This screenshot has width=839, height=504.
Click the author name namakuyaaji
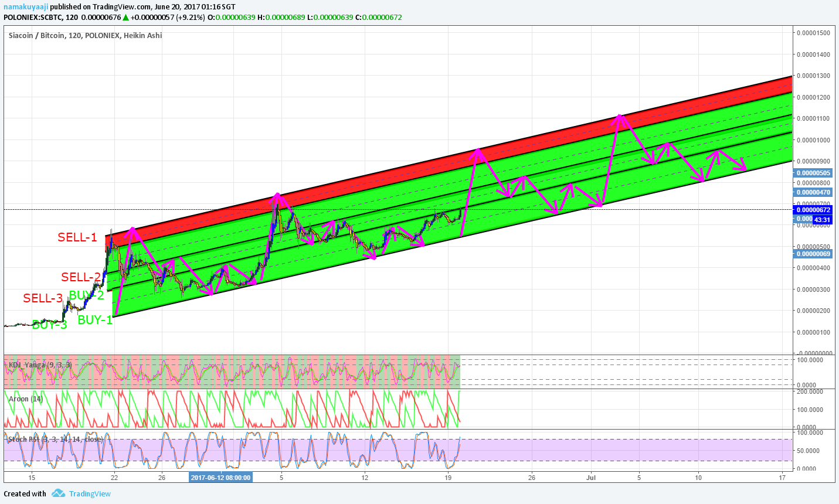tap(26, 7)
